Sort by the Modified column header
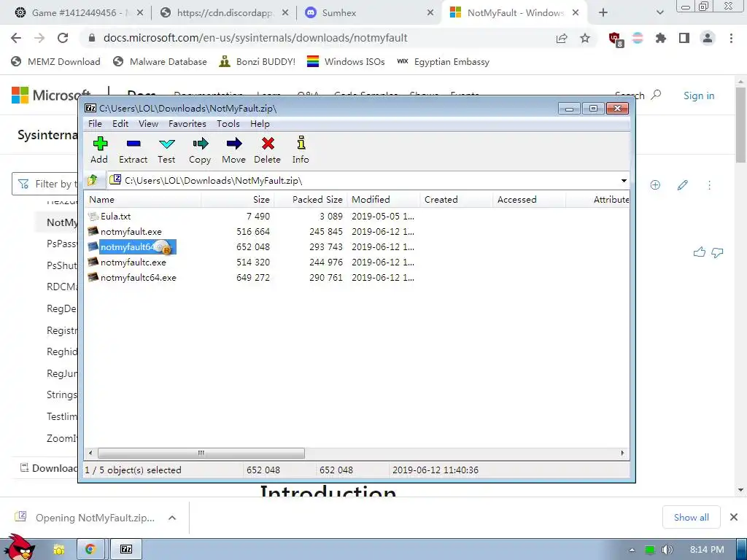 click(384, 200)
